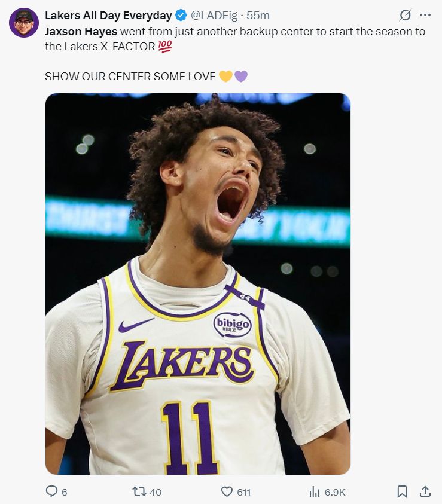Click the bold "Jaxson Hayes" text
The height and width of the screenshot is (504, 442).
(x=81, y=31)
